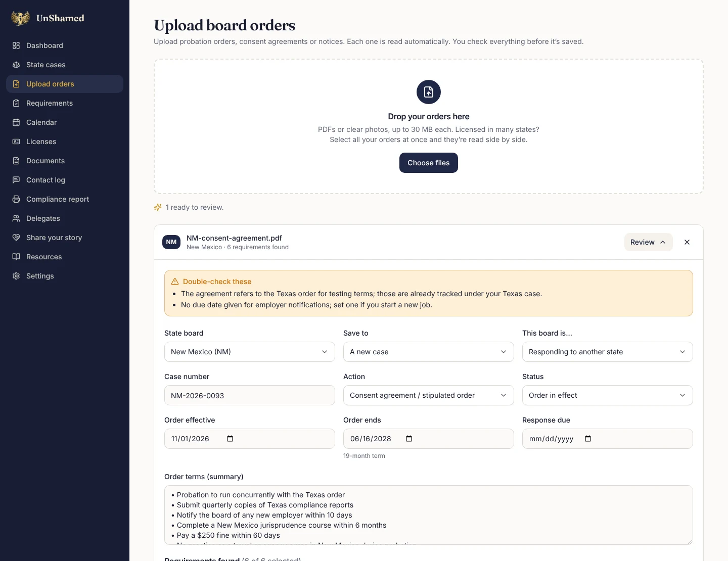Click the Order terms summary text area
728x561 pixels.
pos(429,515)
